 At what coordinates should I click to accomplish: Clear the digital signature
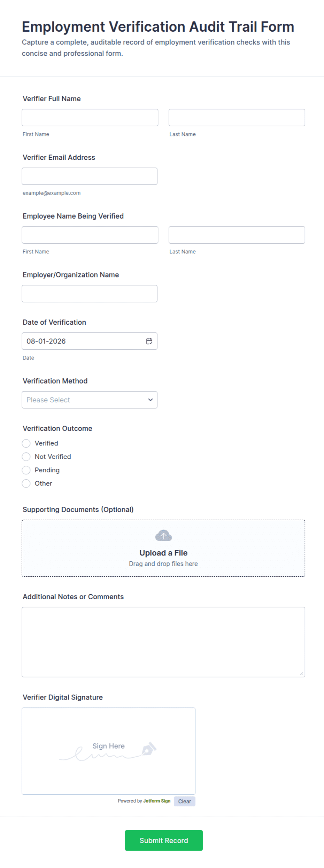coord(185,801)
